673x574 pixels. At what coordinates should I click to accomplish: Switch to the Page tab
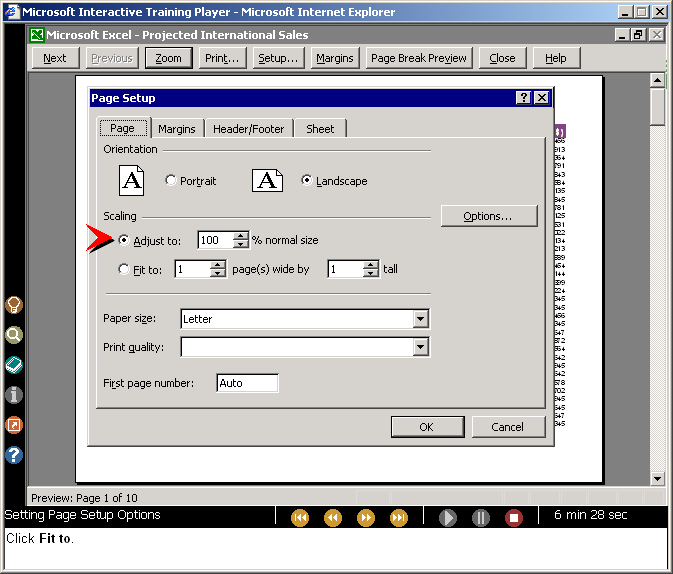123,128
